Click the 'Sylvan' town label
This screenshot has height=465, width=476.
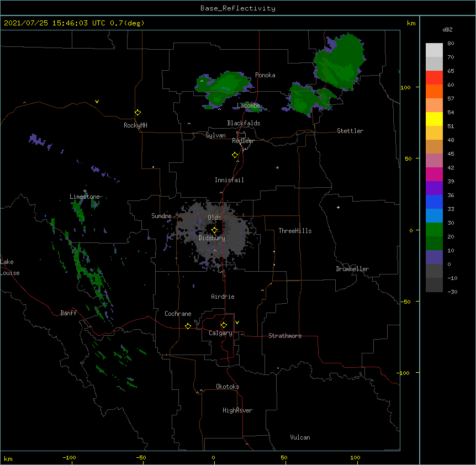[215, 135]
